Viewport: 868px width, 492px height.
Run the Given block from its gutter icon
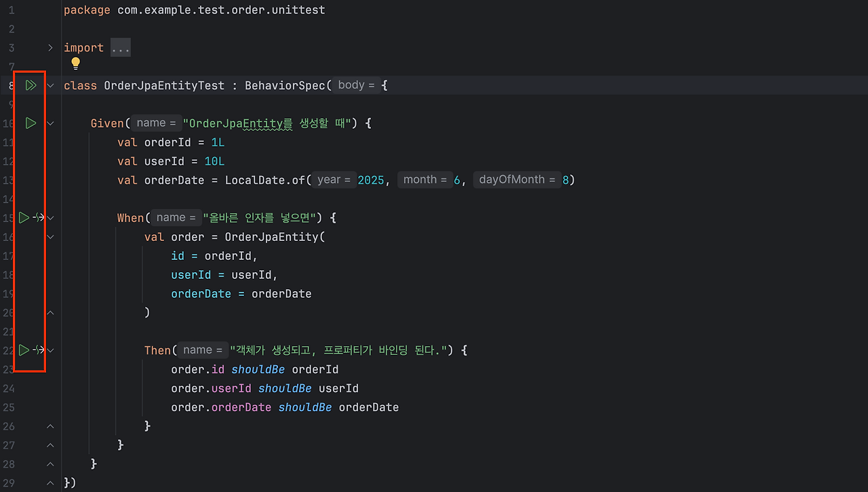click(31, 123)
